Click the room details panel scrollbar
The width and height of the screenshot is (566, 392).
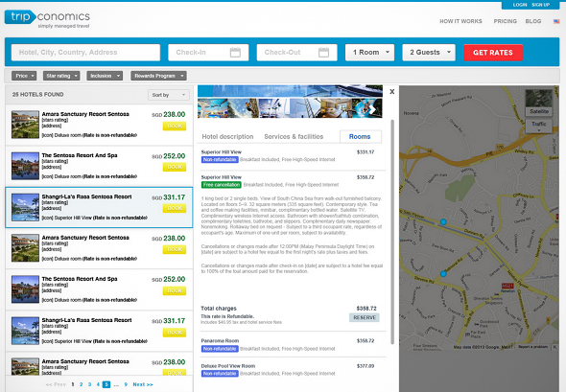(392, 232)
